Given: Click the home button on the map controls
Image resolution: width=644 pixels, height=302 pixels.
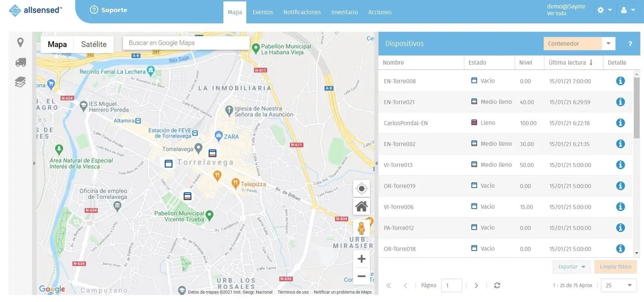Looking at the screenshot, I should tap(361, 206).
